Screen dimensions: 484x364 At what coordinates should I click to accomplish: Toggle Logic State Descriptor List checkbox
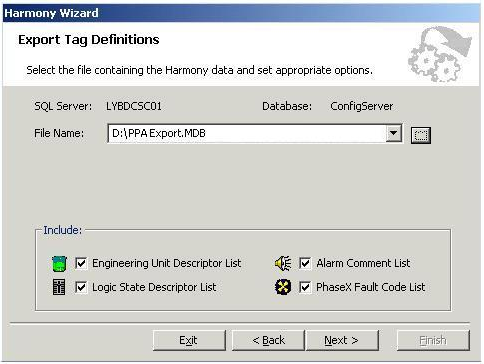(x=81, y=287)
